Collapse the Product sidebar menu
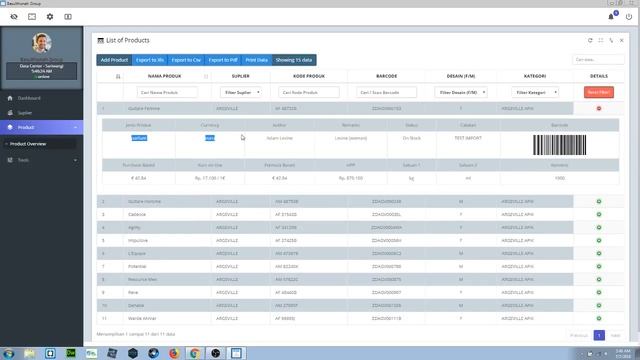Screen dimensions: 640x360 (x=41, y=127)
